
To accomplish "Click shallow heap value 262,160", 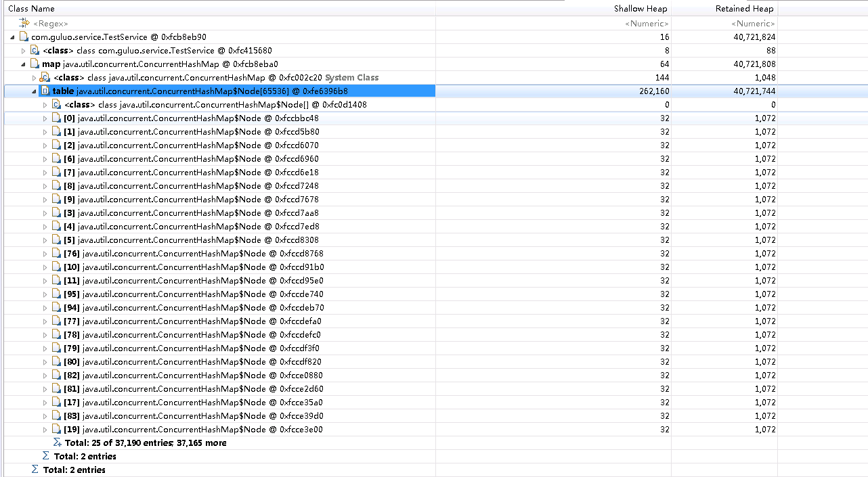I will click(653, 91).
